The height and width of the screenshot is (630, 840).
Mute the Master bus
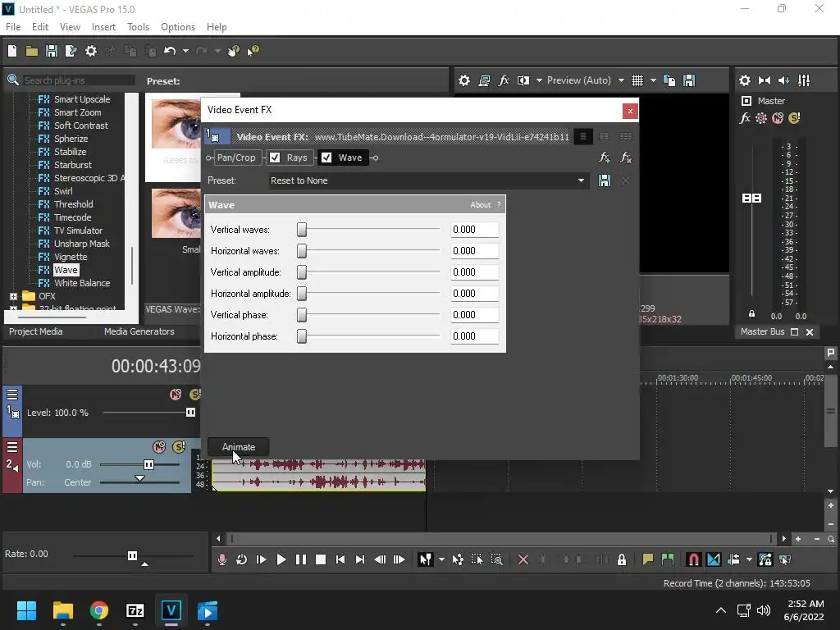(778, 118)
